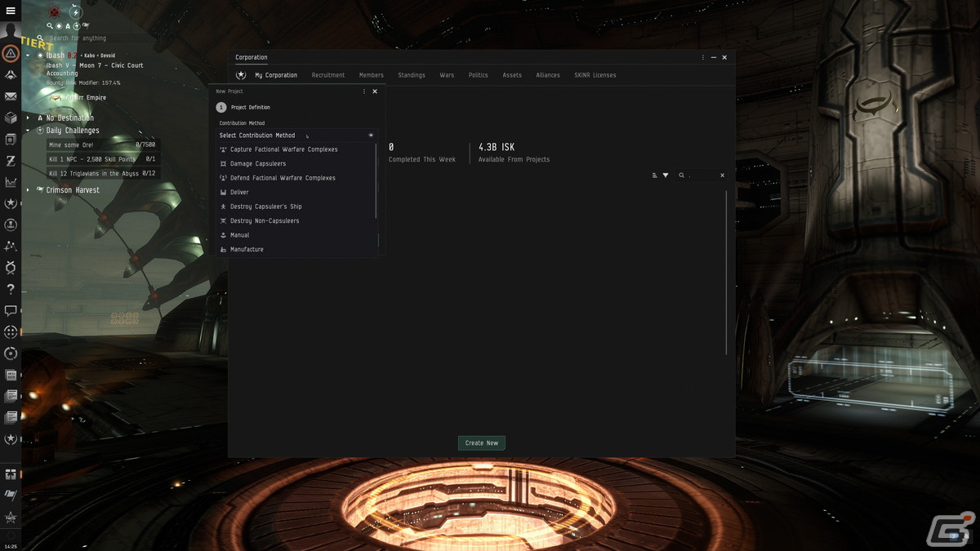The height and width of the screenshot is (551, 980).
Task: Open the filter triangle in projects list
Action: point(666,176)
